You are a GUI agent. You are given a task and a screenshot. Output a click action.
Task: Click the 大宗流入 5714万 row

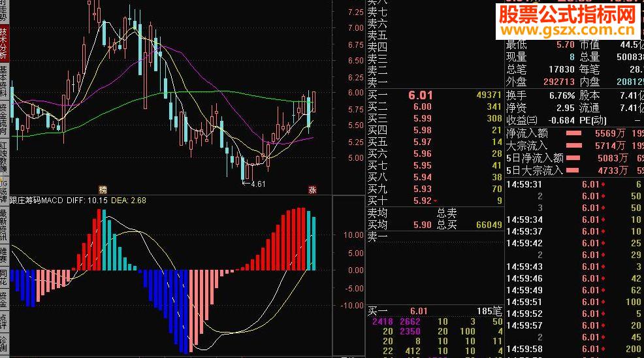575,146
